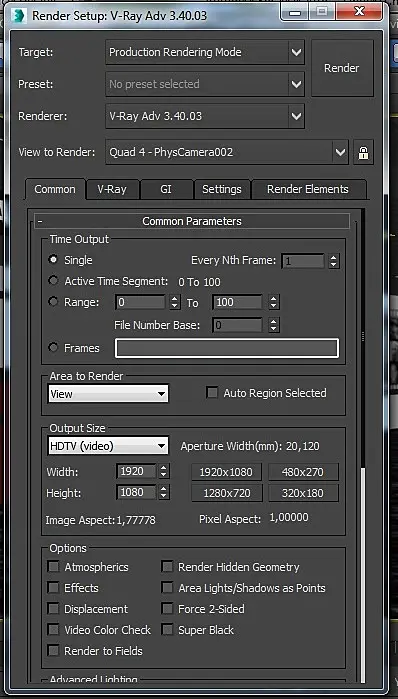
Task: Switch to the V-Ray tab
Action: point(112,189)
